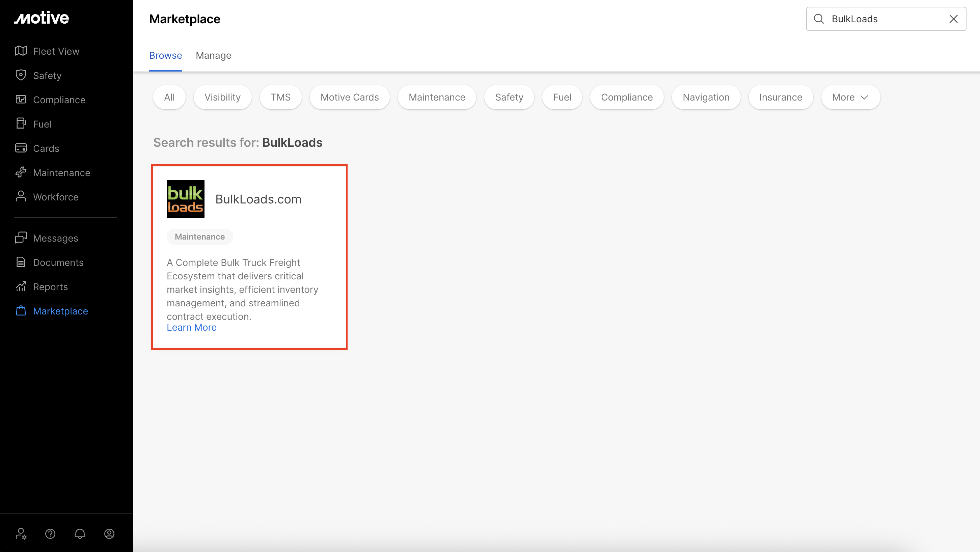Select the Browse tab
Screen dimensions: 980x552
[x=165, y=56]
